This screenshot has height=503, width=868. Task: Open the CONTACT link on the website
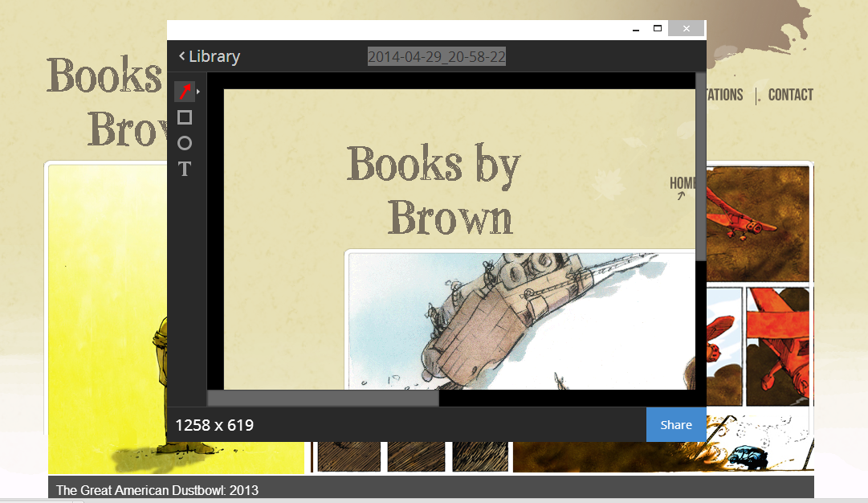pyautogui.click(x=790, y=95)
